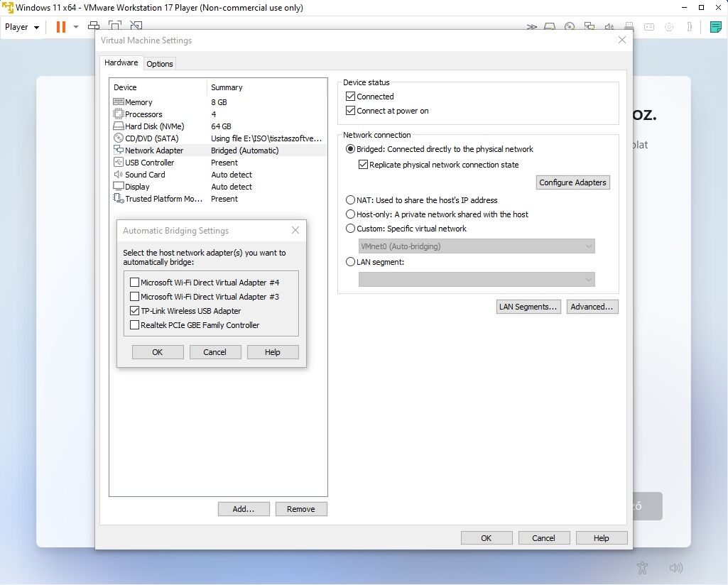Click Help in Virtual Machine Settings
This screenshot has height=585, width=728.
pos(602,537)
